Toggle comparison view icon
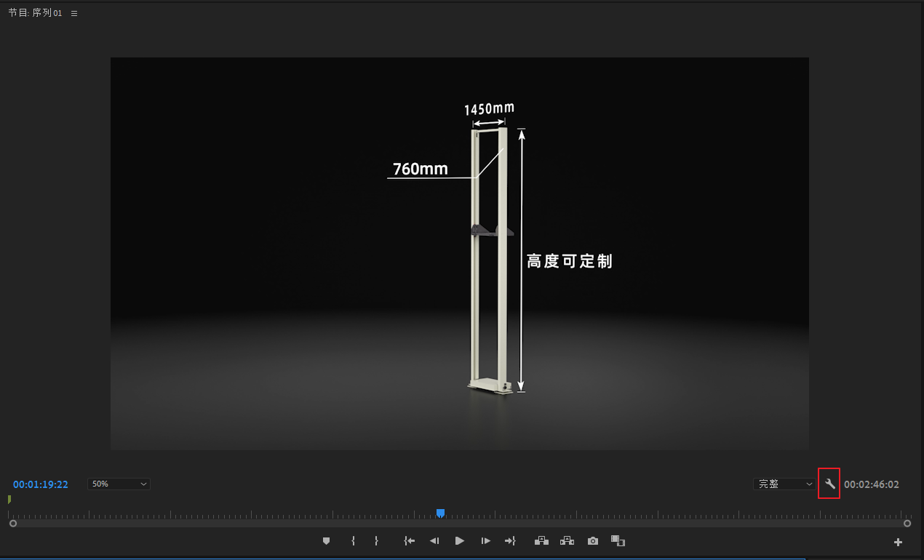 618,541
